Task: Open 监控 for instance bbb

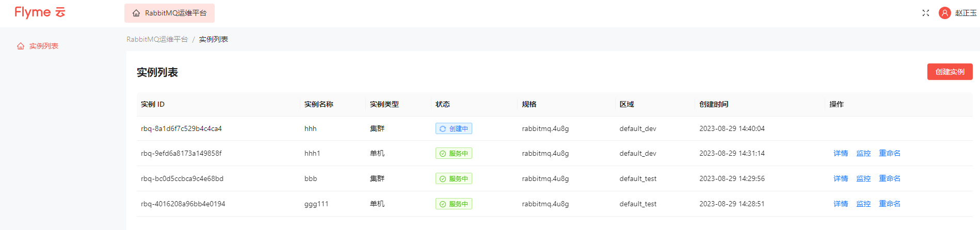Action: 863,179
